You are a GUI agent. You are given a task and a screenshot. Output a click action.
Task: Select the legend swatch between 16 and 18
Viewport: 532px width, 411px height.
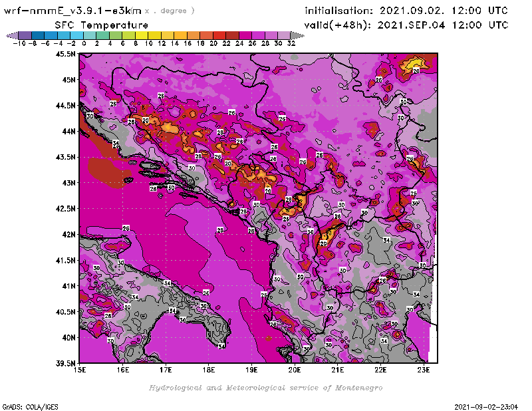coord(193,35)
